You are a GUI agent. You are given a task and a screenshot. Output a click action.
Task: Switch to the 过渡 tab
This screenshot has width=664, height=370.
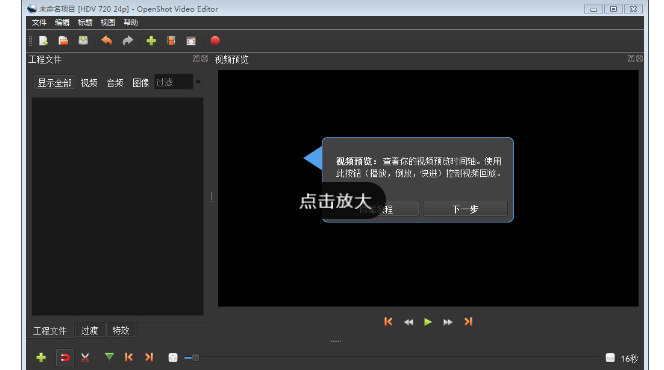click(x=89, y=331)
